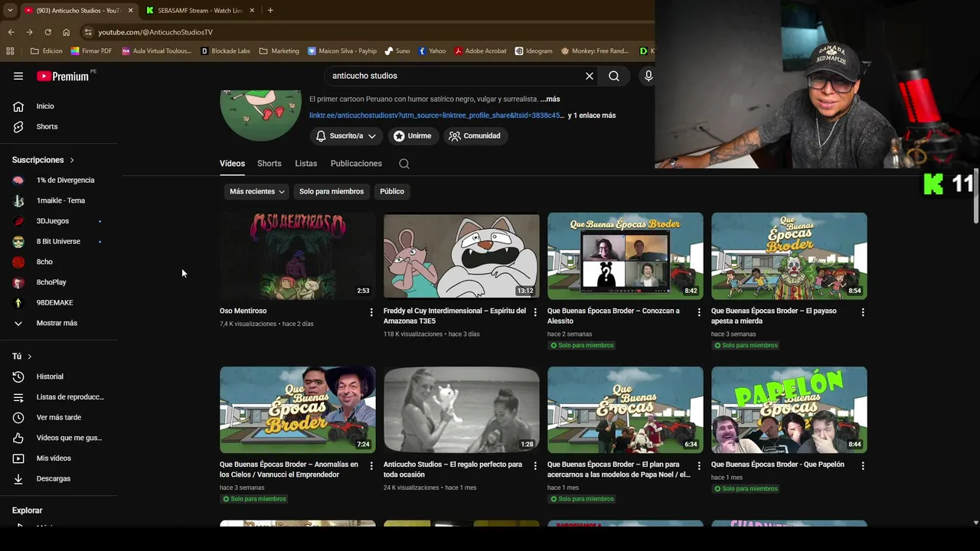Click the Comunidad button
Image resolution: width=980 pixels, height=551 pixels.
[x=475, y=136]
